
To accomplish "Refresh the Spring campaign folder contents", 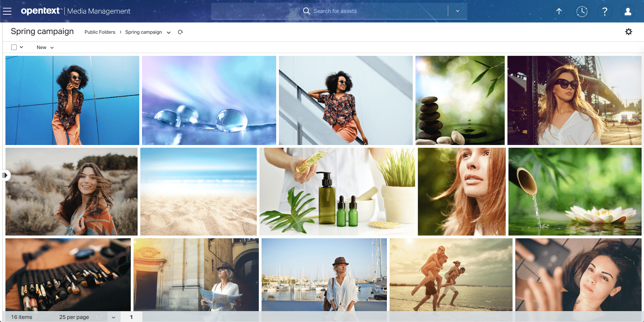I will coord(180,32).
